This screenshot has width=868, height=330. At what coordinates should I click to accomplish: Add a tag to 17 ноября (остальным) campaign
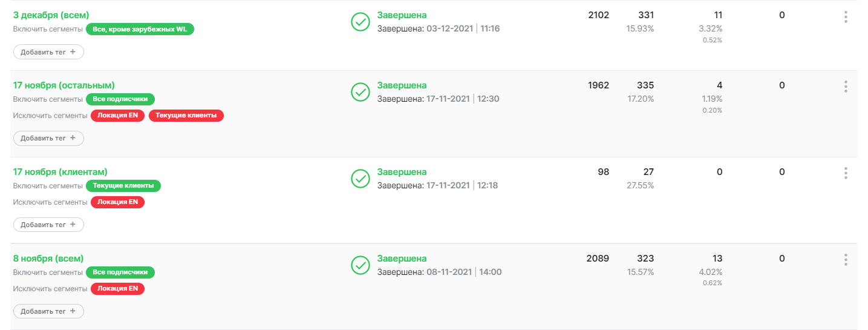coord(48,138)
